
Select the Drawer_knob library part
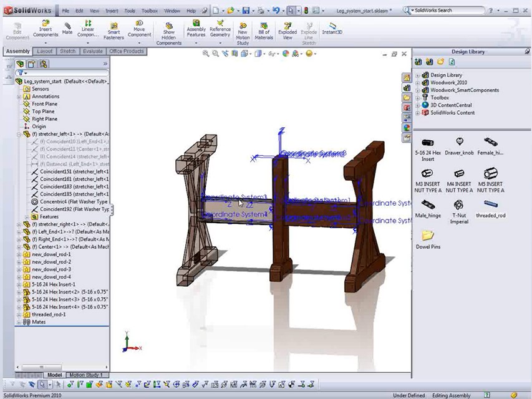tap(459, 147)
